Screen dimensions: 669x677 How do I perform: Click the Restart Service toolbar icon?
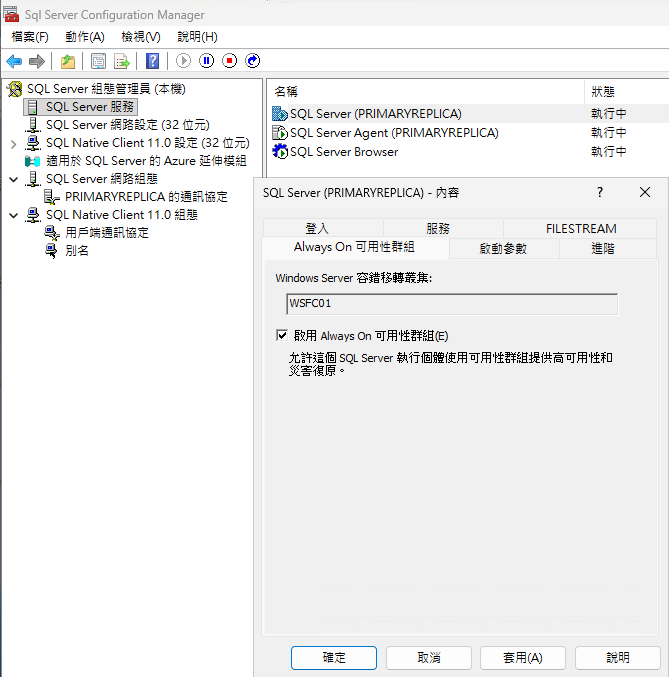click(x=253, y=61)
